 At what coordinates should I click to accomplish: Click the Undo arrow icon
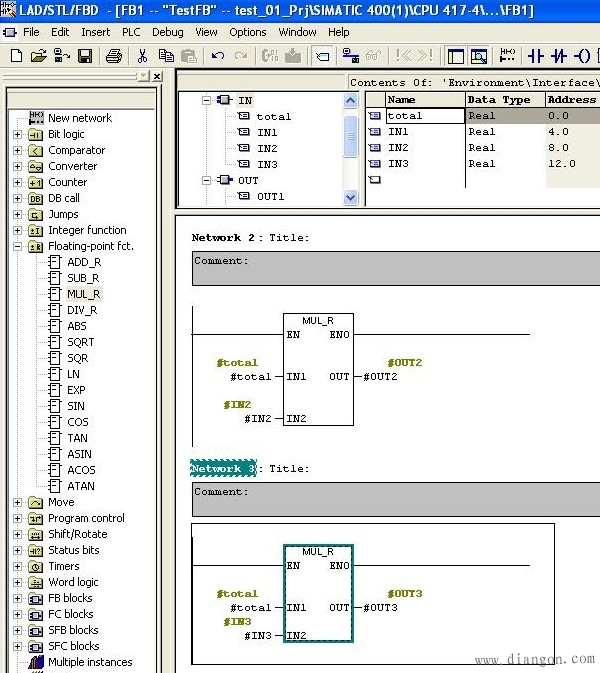coord(218,56)
